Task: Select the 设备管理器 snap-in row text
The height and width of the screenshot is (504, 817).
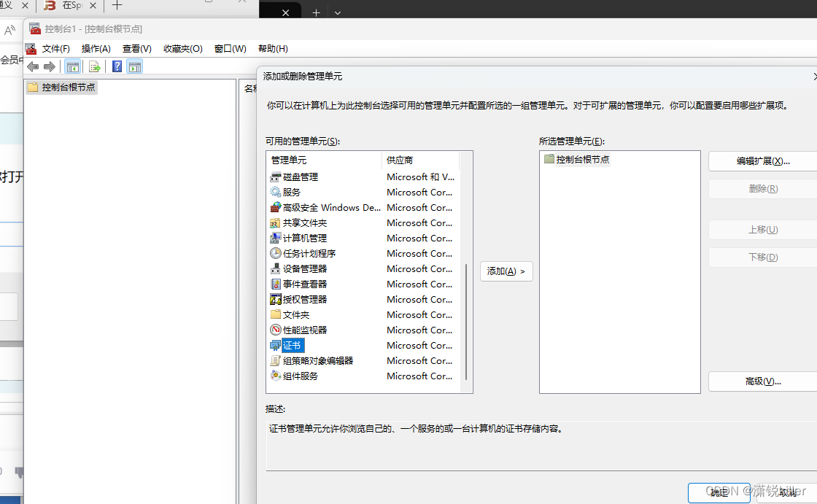Action: pyautogui.click(x=305, y=269)
